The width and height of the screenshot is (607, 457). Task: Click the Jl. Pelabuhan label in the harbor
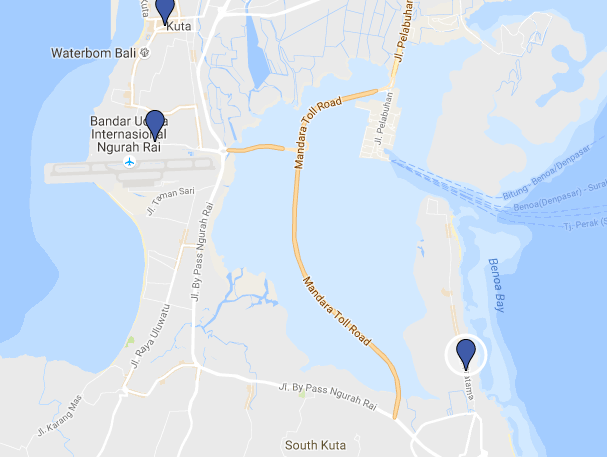384,119
